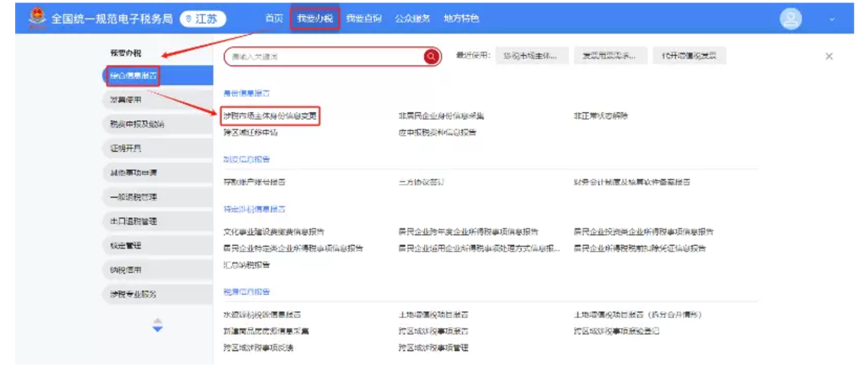Open the 存款账户账号报告 link

coord(254,182)
